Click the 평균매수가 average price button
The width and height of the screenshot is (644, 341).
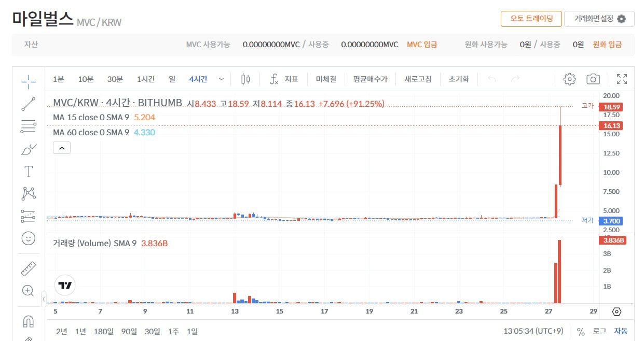pos(371,79)
